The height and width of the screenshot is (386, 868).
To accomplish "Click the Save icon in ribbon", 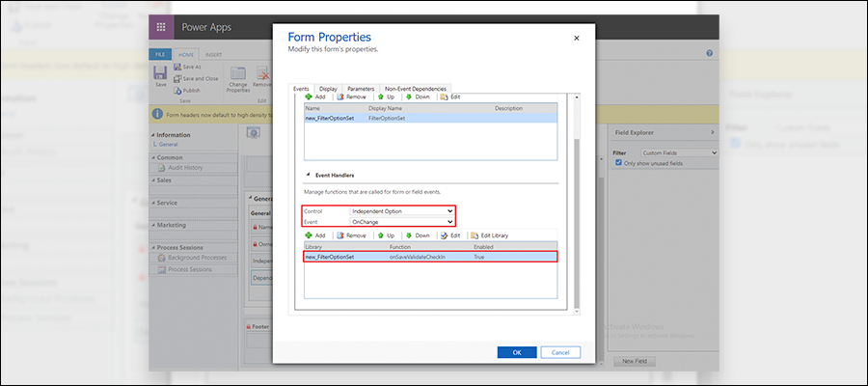I will pos(160,76).
